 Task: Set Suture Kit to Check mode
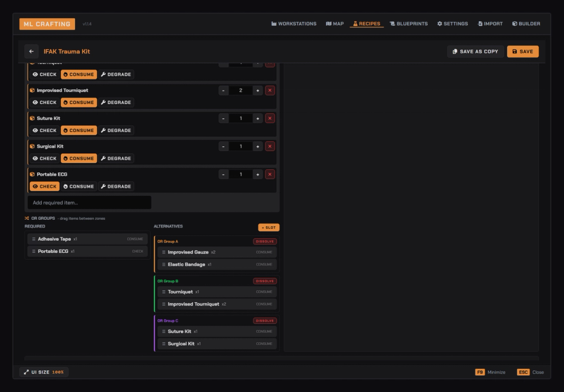click(45, 130)
